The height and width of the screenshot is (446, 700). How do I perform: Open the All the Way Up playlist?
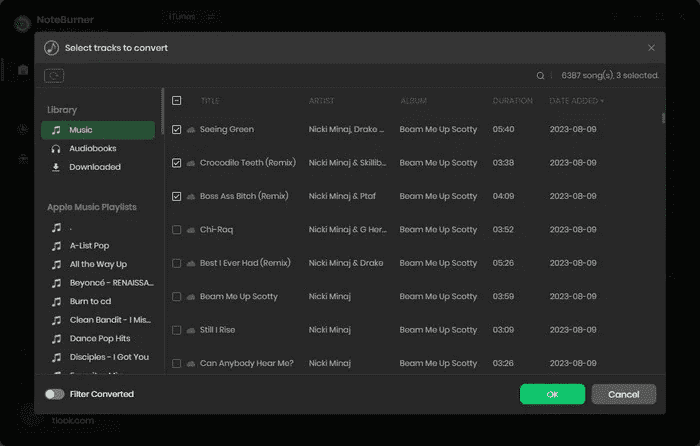tap(98, 264)
